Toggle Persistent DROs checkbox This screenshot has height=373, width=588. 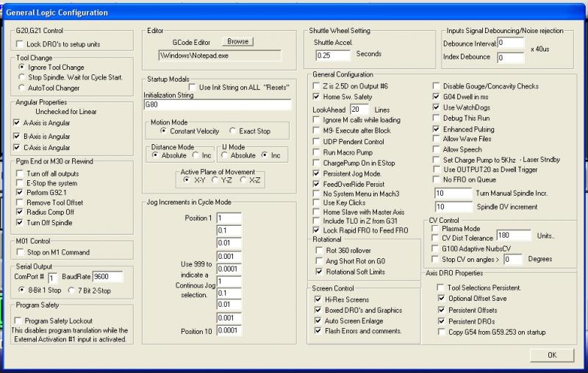[442, 322]
